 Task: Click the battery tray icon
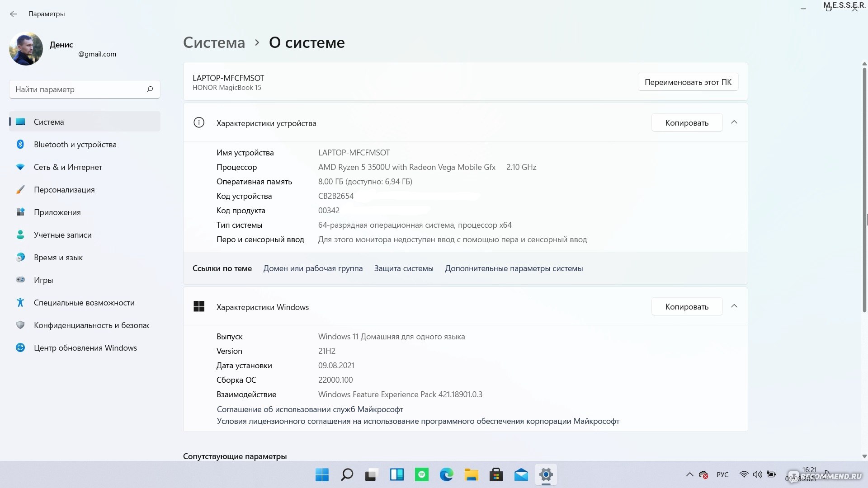tap(771, 474)
